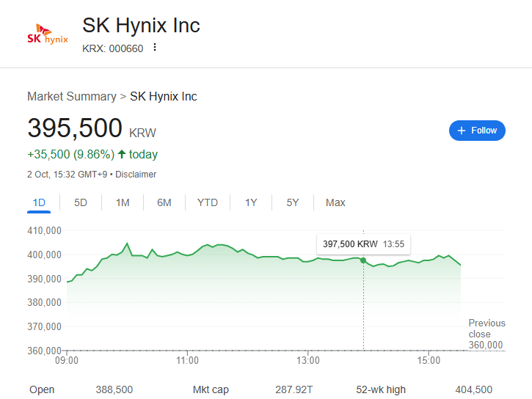
Task: Click the plus icon in Follow button
Action: (x=462, y=131)
